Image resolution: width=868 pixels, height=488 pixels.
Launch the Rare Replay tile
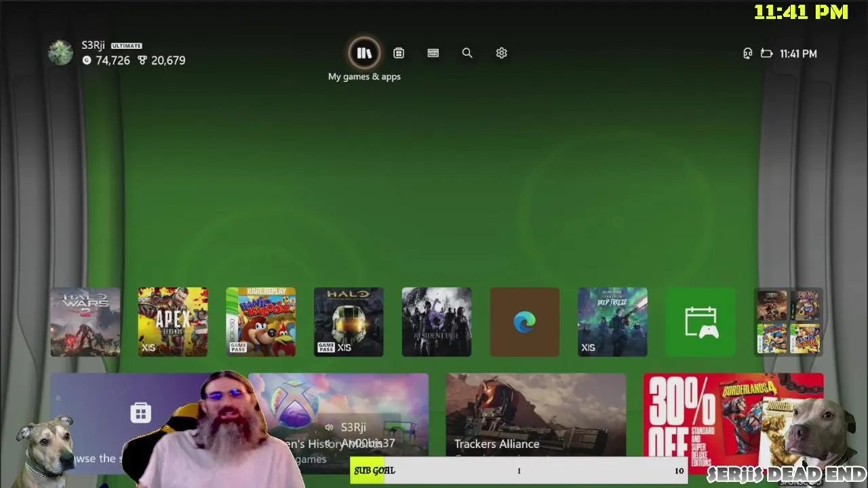click(261, 322)
